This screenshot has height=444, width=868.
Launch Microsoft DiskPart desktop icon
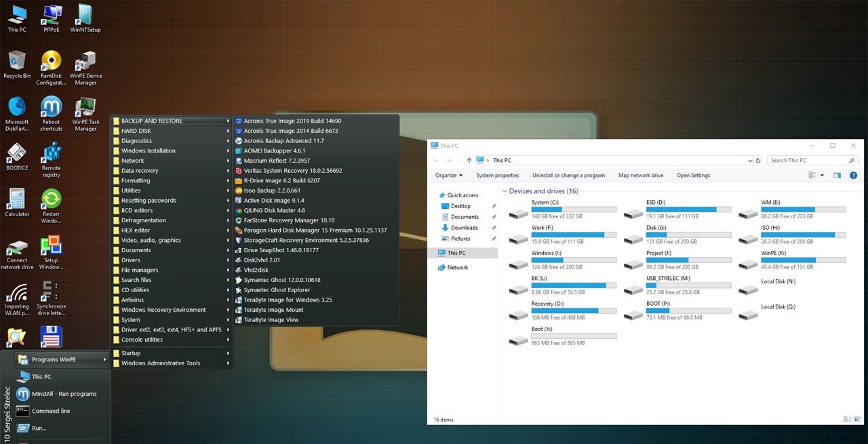[x=17, y=113]
